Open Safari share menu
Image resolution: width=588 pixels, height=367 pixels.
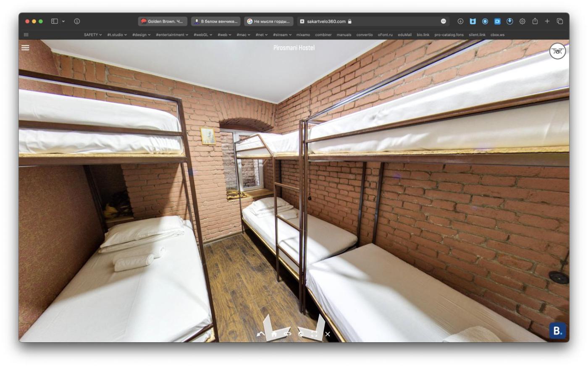click(x=535, y=21)
